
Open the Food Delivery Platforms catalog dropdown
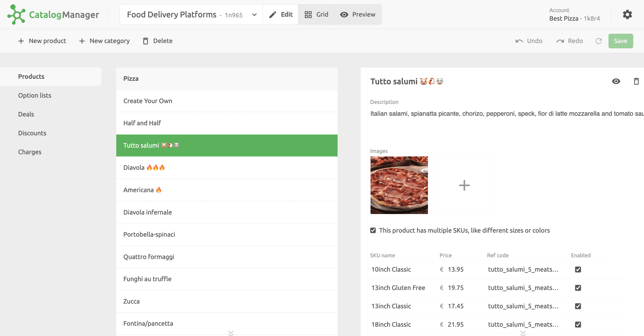tap(254, 14)
